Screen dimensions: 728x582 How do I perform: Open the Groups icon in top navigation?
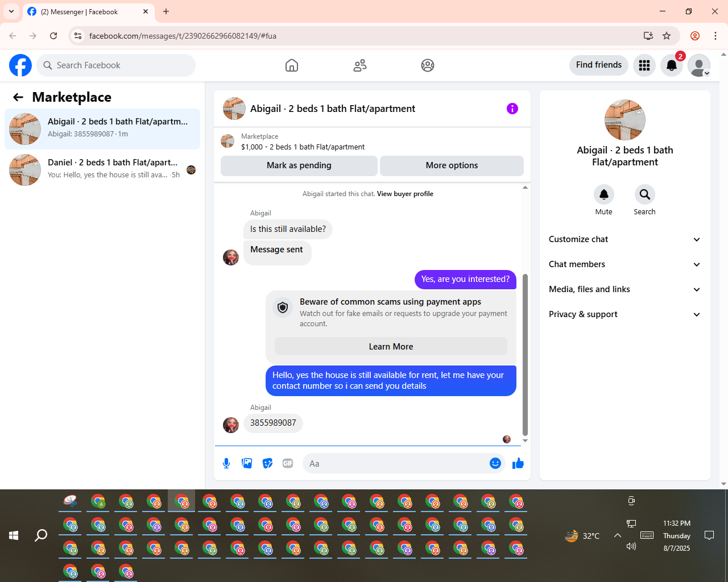tap(428, 65)
